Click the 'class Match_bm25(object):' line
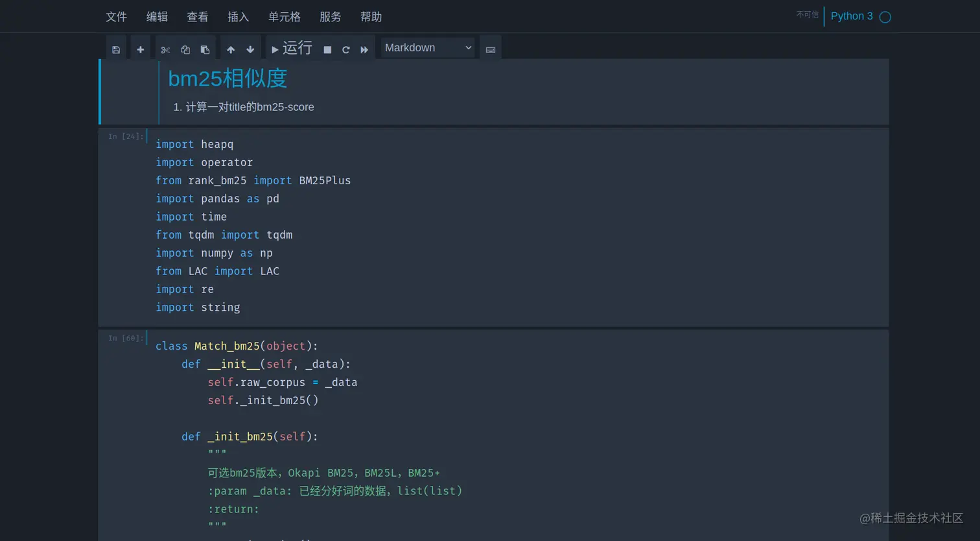The width and height of the screenshot is (980, 541). click(x=237, y=346)
